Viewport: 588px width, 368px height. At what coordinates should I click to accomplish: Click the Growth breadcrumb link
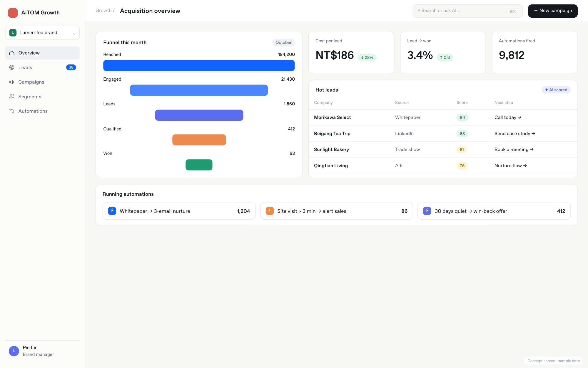103,11
